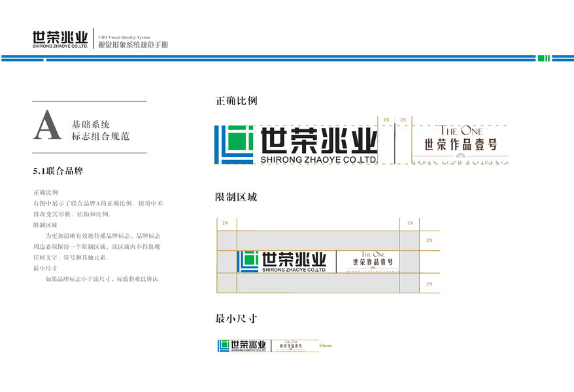Click the 'CIFI Visual Identity System' header text
Image resolution: width=574 pixels, height=392 pixels.
[x=124, y=37]
